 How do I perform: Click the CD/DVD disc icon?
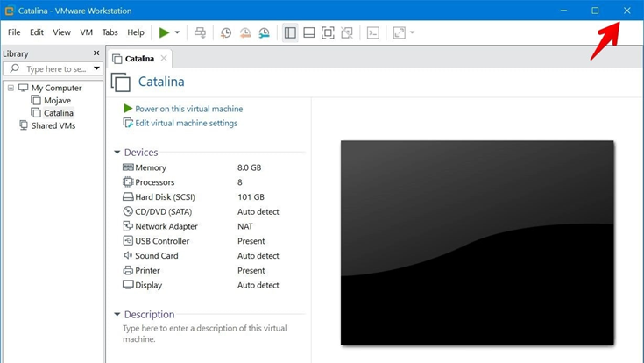pos(128,211)
